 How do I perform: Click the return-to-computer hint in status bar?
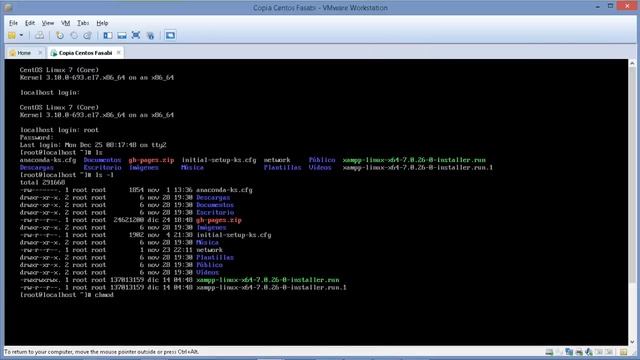coord(101,352)
